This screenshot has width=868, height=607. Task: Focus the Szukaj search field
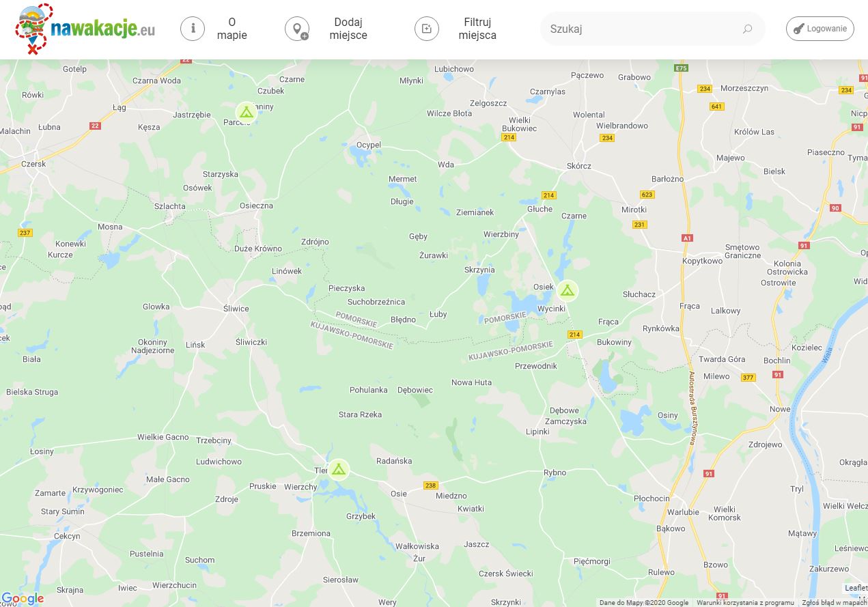pyautogui.click(x=642, y=29)
